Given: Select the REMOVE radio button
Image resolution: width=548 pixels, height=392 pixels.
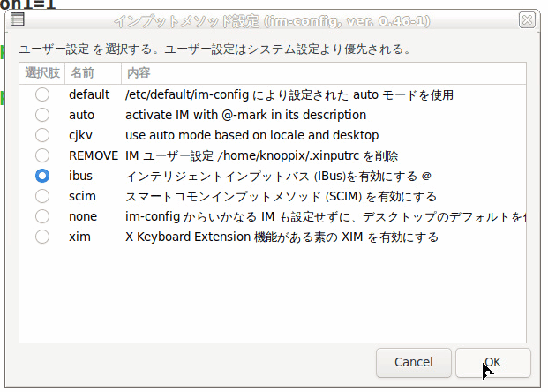Looking at the screenshot, I should (x=42, y=155).
